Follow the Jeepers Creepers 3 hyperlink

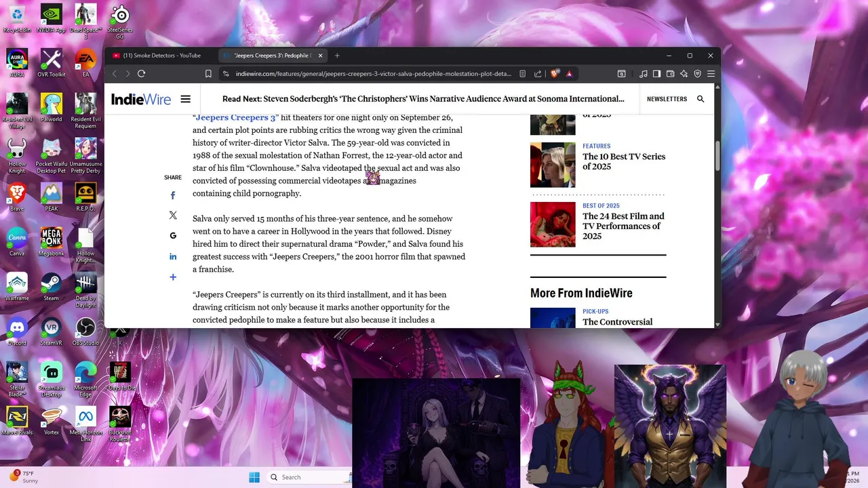[x=236, y=117]
